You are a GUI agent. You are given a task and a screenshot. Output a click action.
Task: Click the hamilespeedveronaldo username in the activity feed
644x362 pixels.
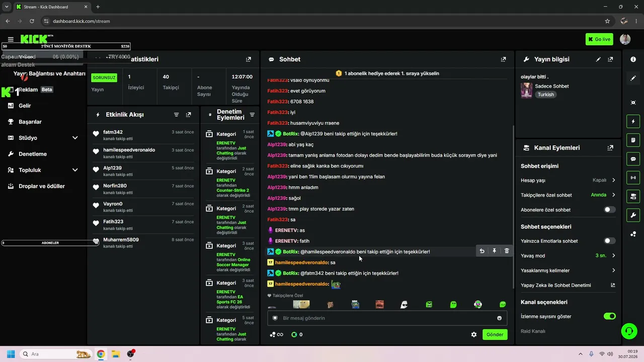pos(129,150)
